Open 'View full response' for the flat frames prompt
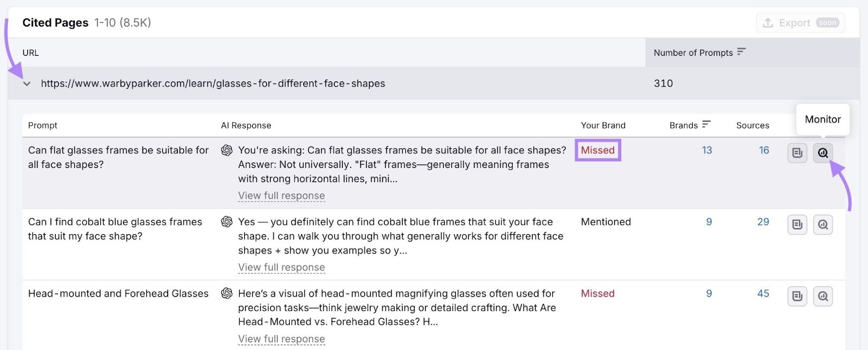The height and width of the screenshot is (350, 868). point(282,196)
